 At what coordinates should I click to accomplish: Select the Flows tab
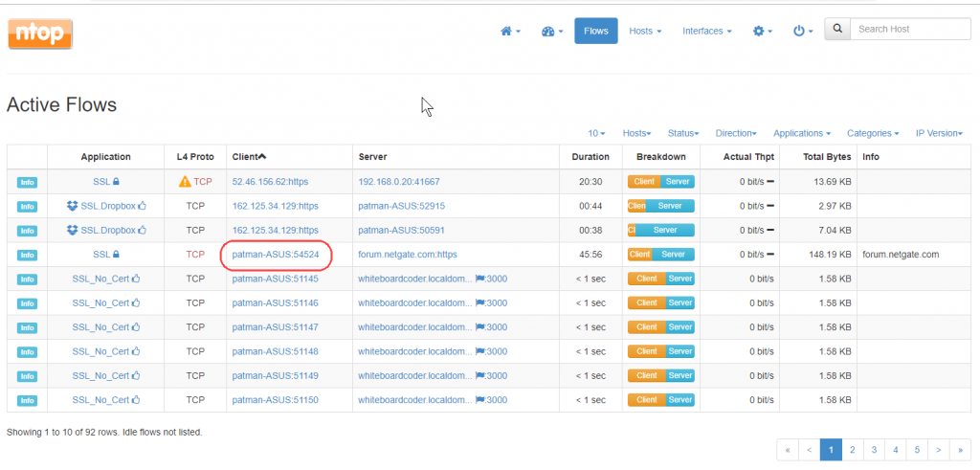tap(595, 31)
